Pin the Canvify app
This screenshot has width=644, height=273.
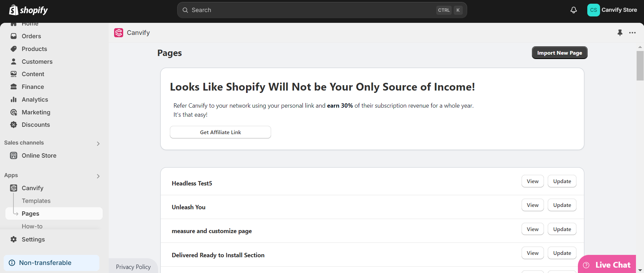point(620,33)
